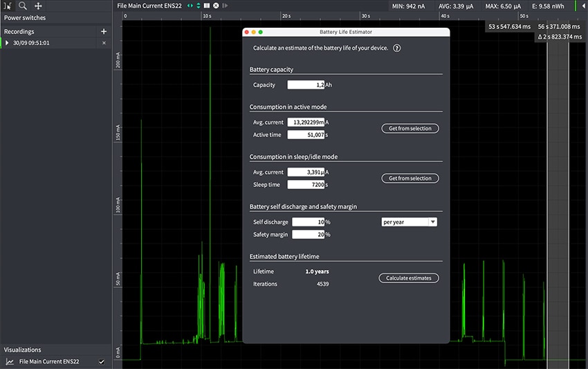This screenshot has width=588, height=369.
Task: Fit graph horizontally with green arrows
Action: pyautogui.click(x=190, y=6)
